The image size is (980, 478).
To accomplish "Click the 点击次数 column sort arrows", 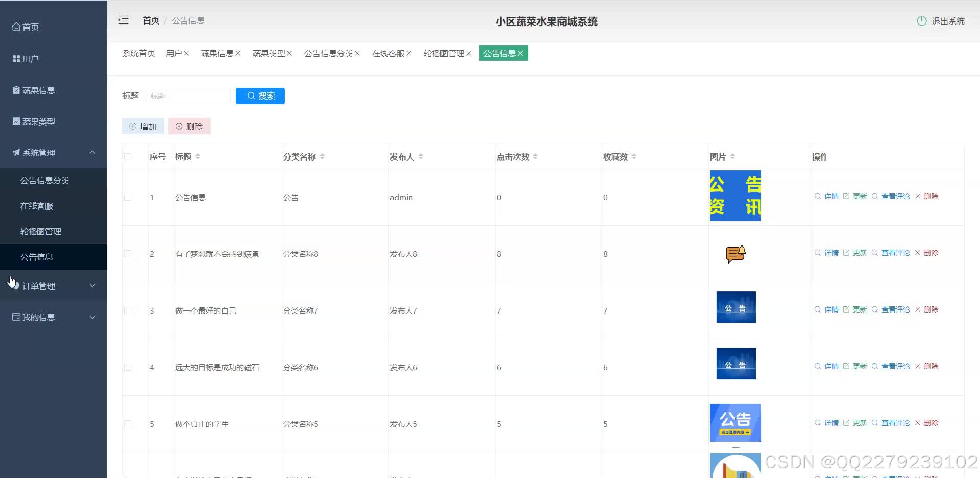I will (536, 157).
